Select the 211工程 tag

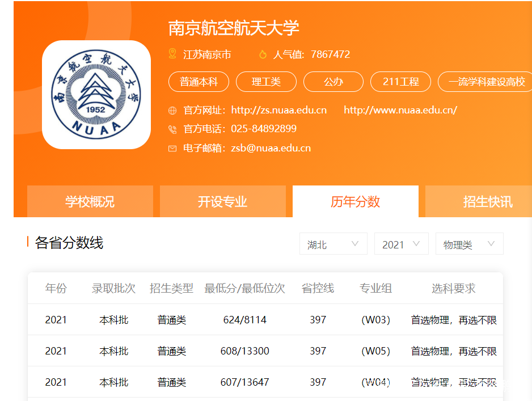coord(400,82)
